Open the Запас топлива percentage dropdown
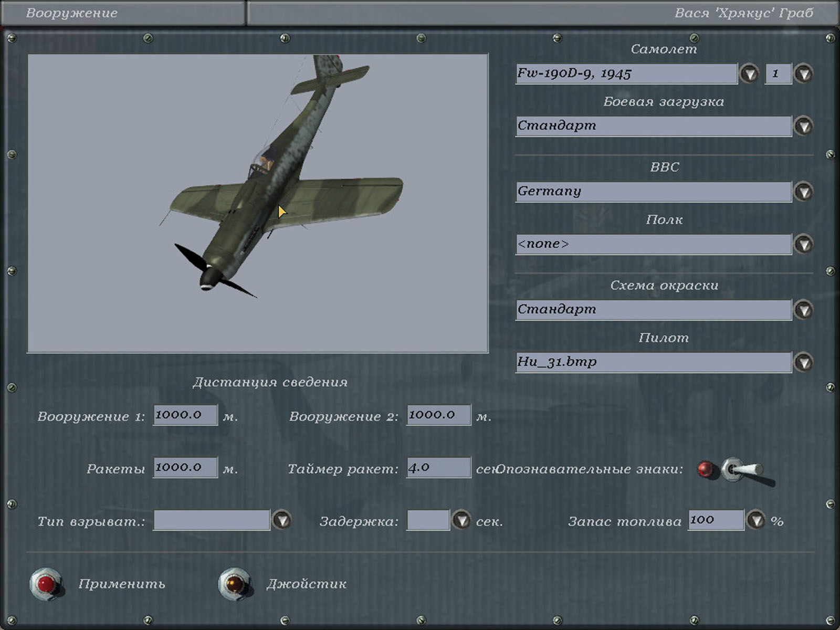The image size is (840, 630). pyautogui.click(x=755, y=520)
